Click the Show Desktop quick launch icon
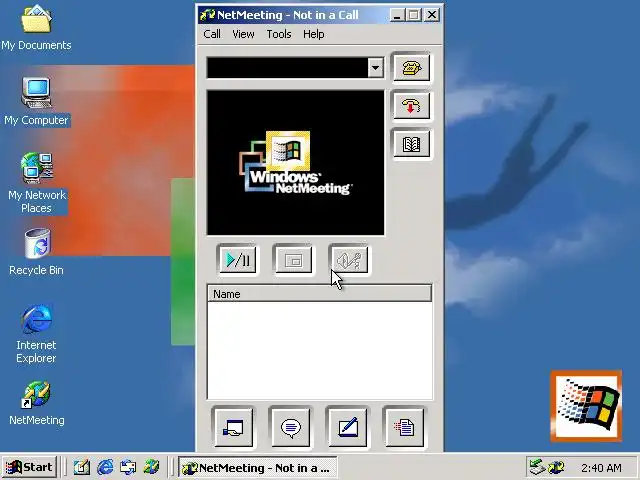The width and height of the screenshot is (640, 480). click(x=82, y=467)
